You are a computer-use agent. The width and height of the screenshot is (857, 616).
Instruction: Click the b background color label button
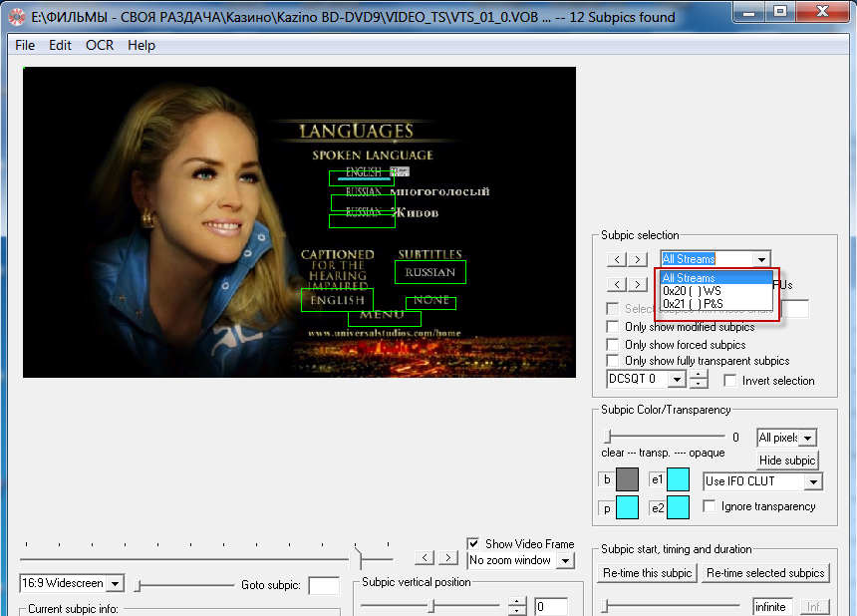click(607, 479)
